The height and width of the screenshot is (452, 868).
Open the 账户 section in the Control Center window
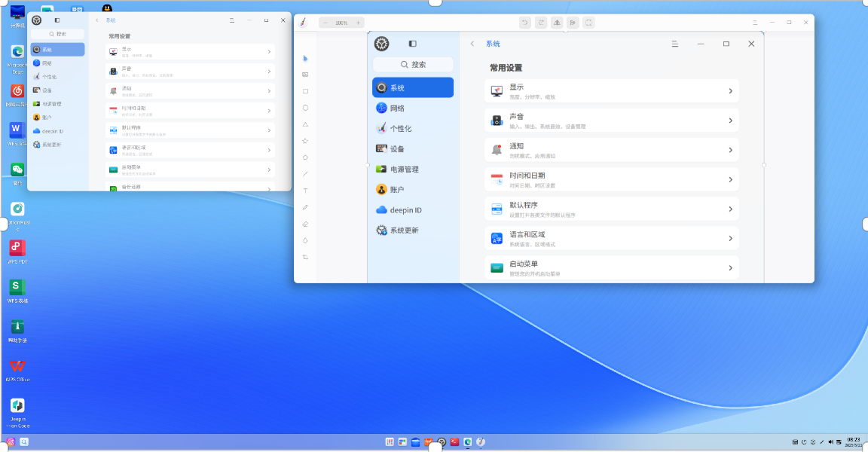tap(57, 118)
